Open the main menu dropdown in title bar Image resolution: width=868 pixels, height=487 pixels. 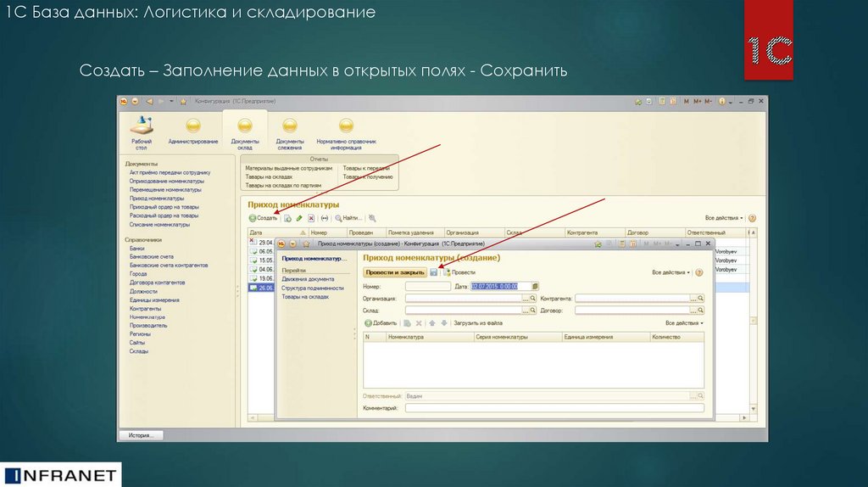click(135, 102)
